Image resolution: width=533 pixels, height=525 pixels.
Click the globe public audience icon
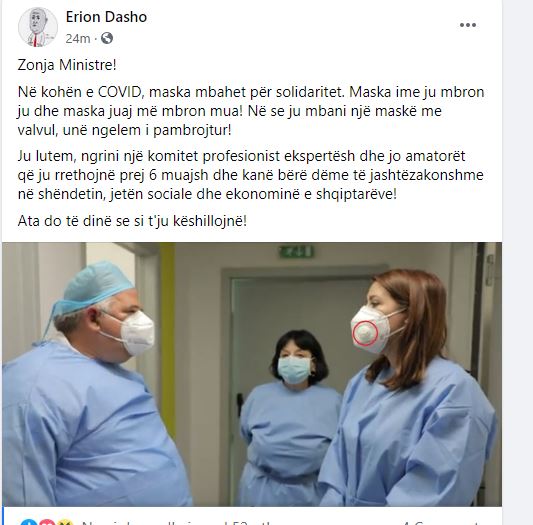point(107,38)
